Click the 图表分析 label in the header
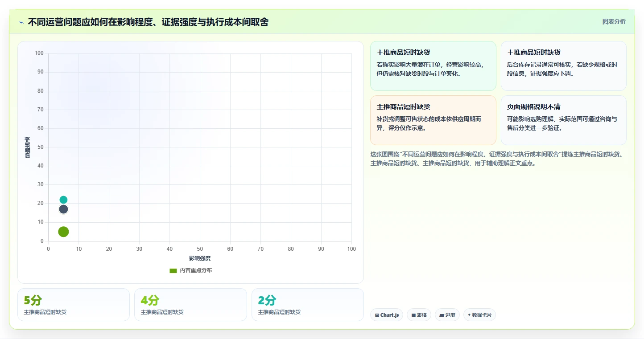Image resolution: width=644 pixels, height=339 pixels. point(614,21)
